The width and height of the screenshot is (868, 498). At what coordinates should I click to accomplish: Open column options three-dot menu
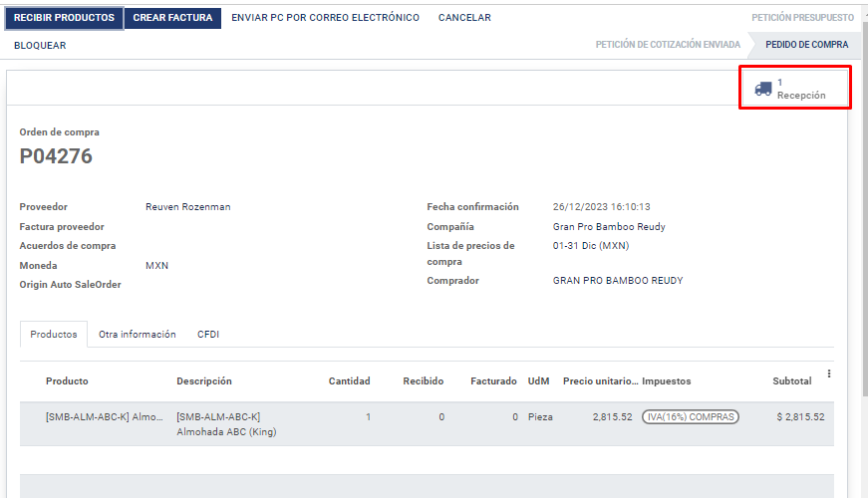[x=829, y=373]
